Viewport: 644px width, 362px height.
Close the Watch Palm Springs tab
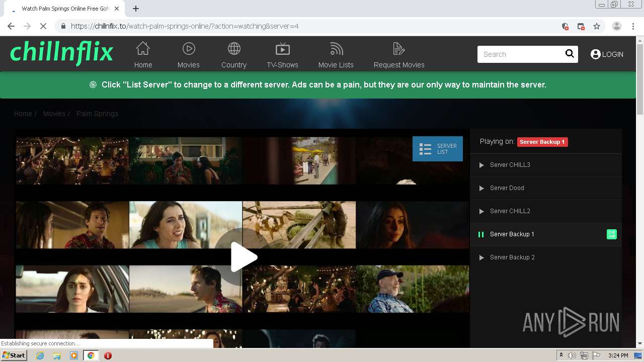point(117,9)
